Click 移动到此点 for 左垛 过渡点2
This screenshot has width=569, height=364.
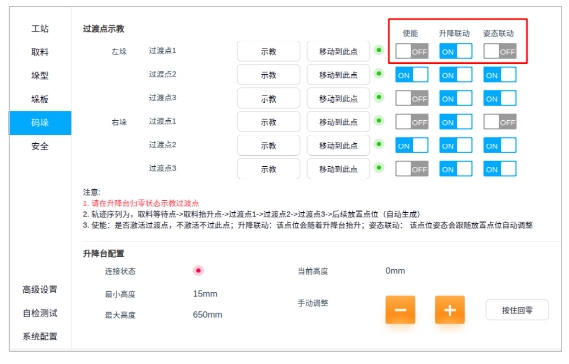point(338,75)
